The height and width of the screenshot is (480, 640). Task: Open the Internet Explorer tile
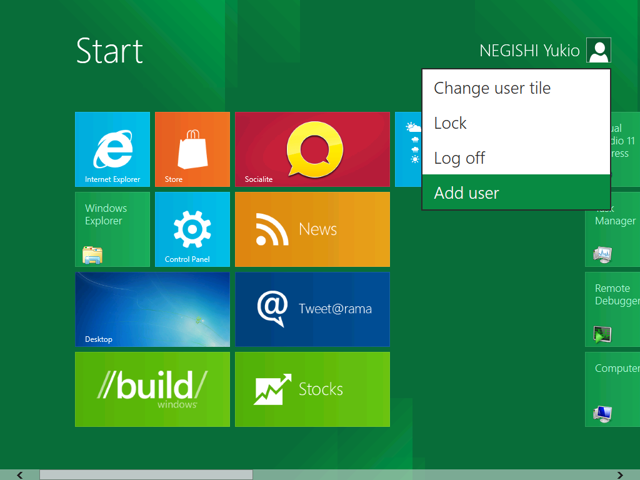(x=112, y=149)
